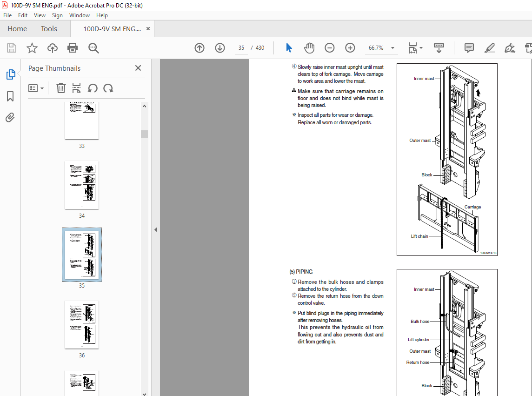
Task: Click the total page count "430"
Action: tap(260, 48)
